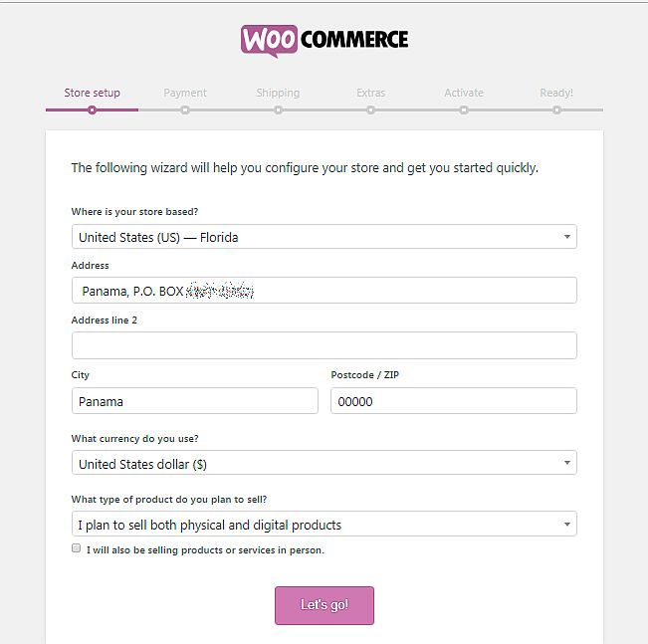Open the product type dropdown
Viewport: 648px width, 644px height.
coord(324,524)
